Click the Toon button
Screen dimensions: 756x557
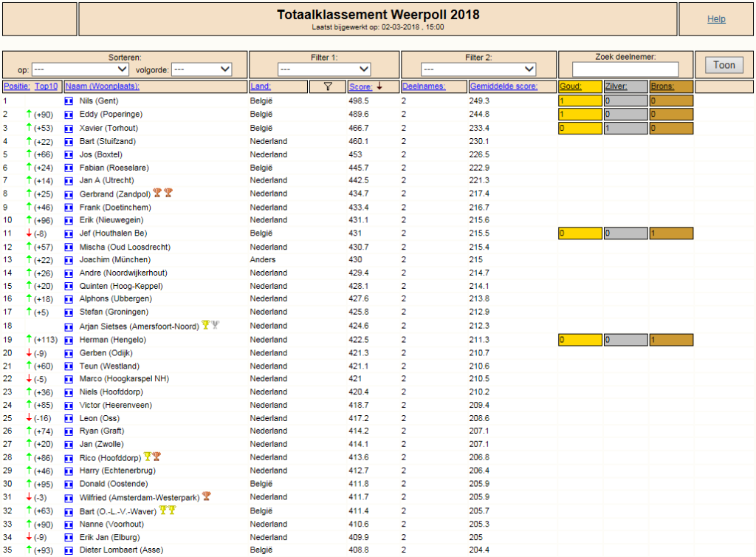(724, 65)
